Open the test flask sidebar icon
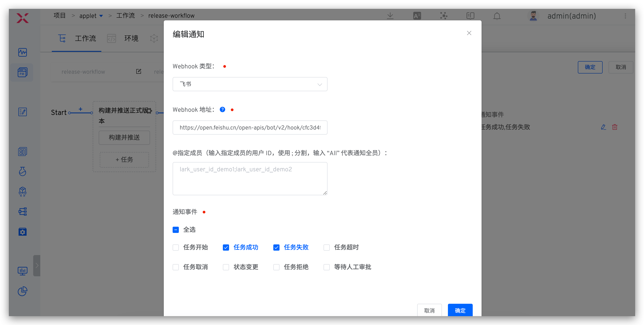 [23, 172]
